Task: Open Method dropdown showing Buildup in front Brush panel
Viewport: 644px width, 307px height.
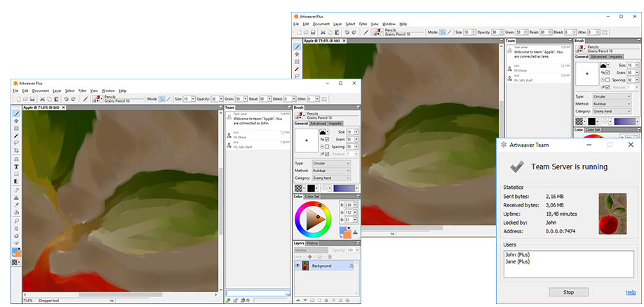Action: pos(331,171)
